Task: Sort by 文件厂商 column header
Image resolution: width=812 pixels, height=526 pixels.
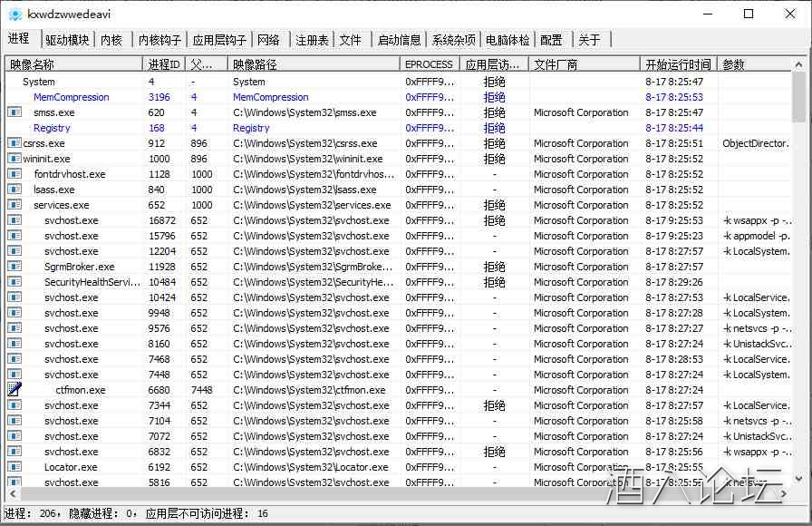Action: [x=585, y=64]
